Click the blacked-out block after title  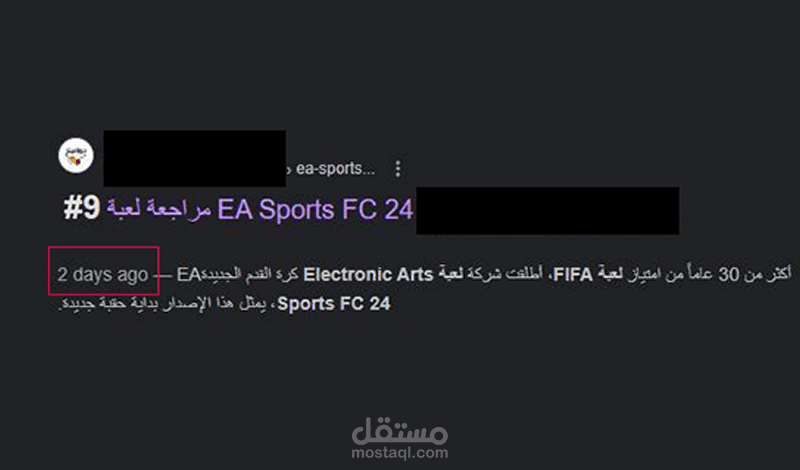[x=547, y=211]
